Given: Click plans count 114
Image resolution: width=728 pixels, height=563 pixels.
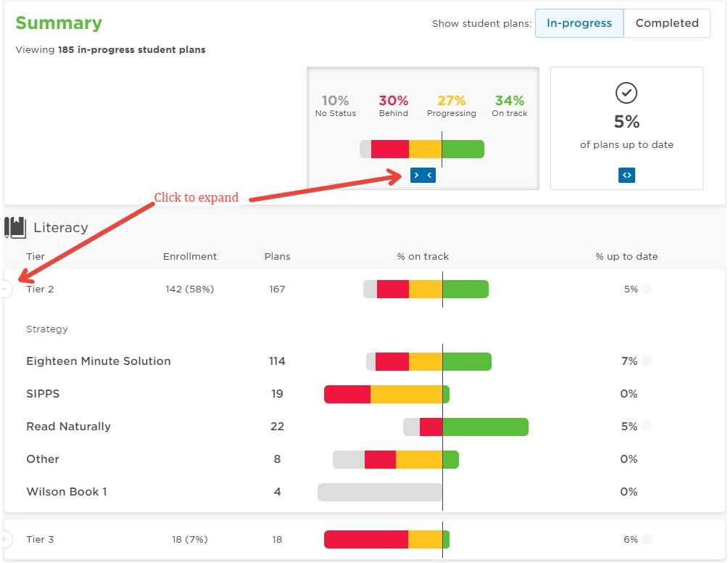Looking at the screenshot, I should [x=277, y=361].
